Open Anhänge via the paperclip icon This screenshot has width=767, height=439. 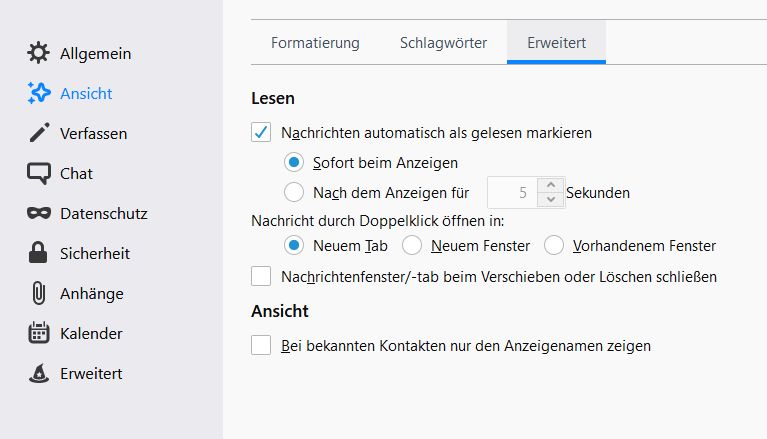[x=38, y=293]
